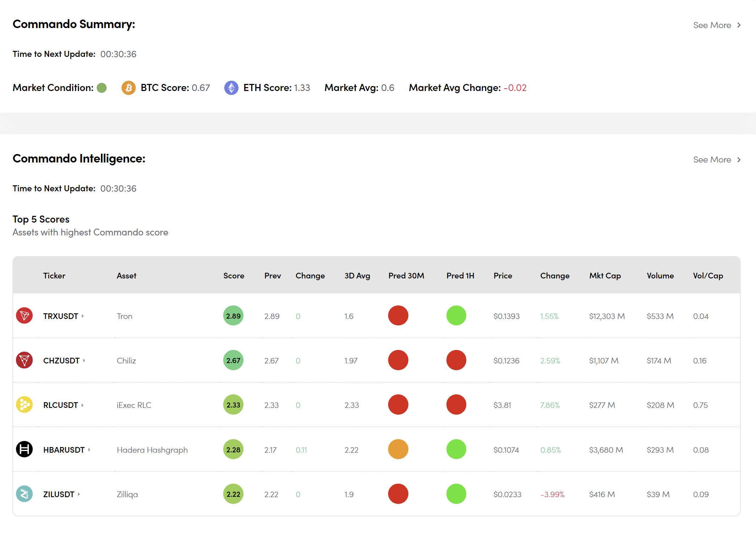Sort table by Mkt Cap column header
The width and height of the screenshot is (756, 548).
(605, 276)
